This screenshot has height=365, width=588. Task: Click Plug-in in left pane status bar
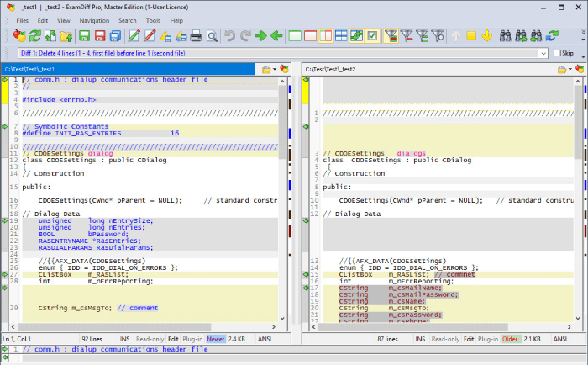192,339
